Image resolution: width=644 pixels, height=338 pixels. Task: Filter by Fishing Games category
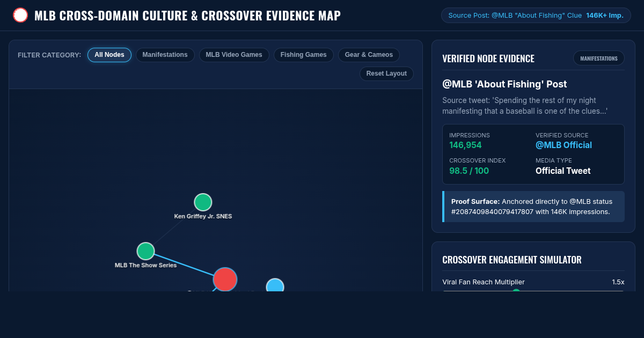[304, 55]
